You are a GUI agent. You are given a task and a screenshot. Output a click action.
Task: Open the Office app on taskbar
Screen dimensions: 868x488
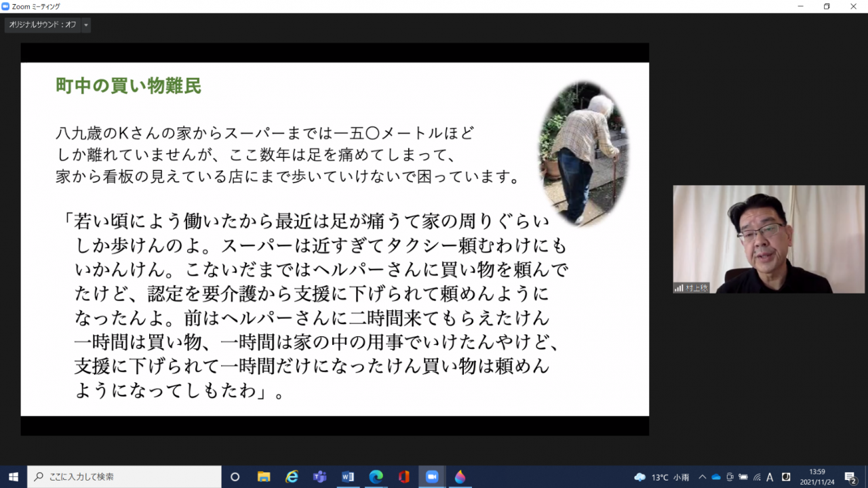pyautogui.click(x=403, y=476)
